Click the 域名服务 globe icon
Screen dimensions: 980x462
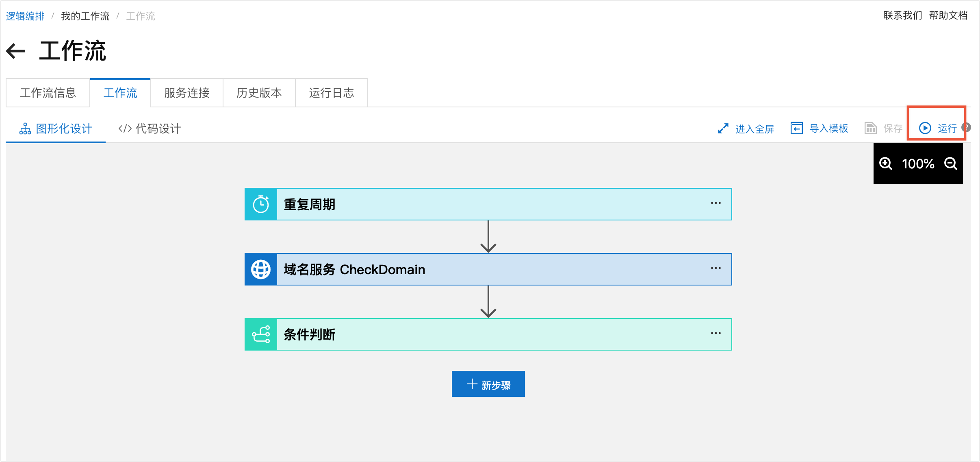coord(261,269)
